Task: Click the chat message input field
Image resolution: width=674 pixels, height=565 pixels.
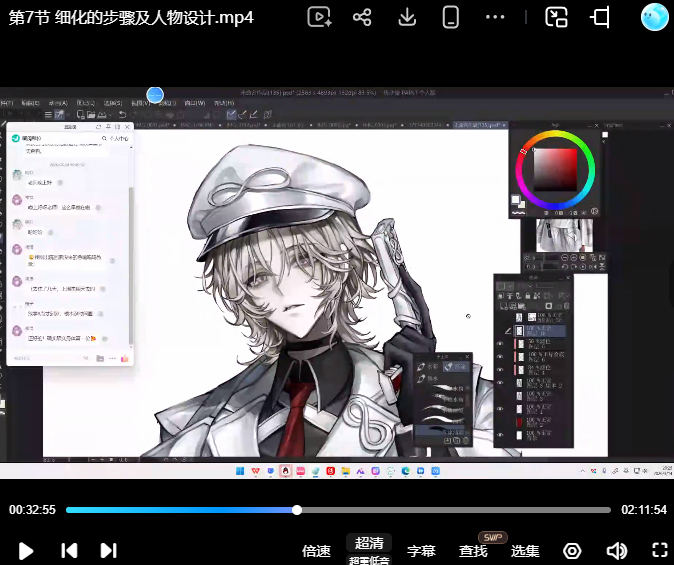Action: pos(45,358)
